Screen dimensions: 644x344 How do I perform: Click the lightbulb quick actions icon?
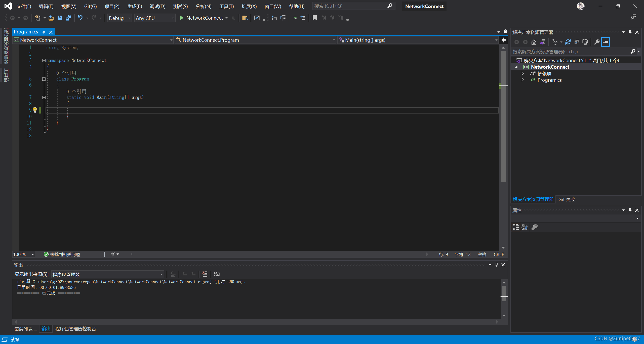click(x=35, y=110)
